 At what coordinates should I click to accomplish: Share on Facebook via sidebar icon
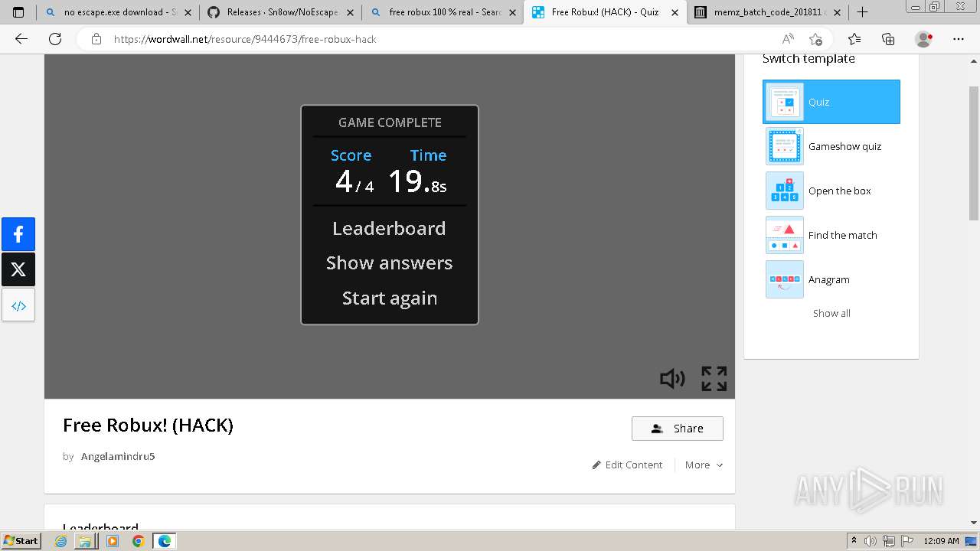point(18,234)
